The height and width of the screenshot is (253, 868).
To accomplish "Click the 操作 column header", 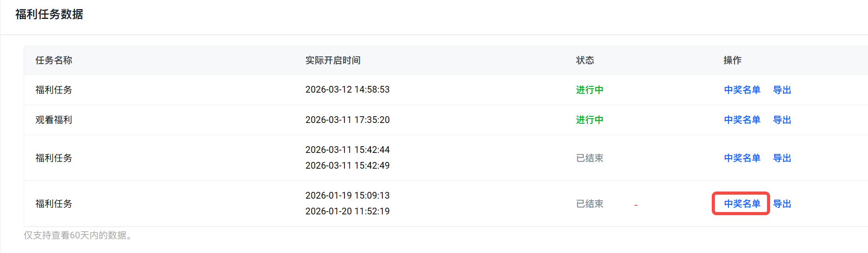I will click(x=732, y=60).
